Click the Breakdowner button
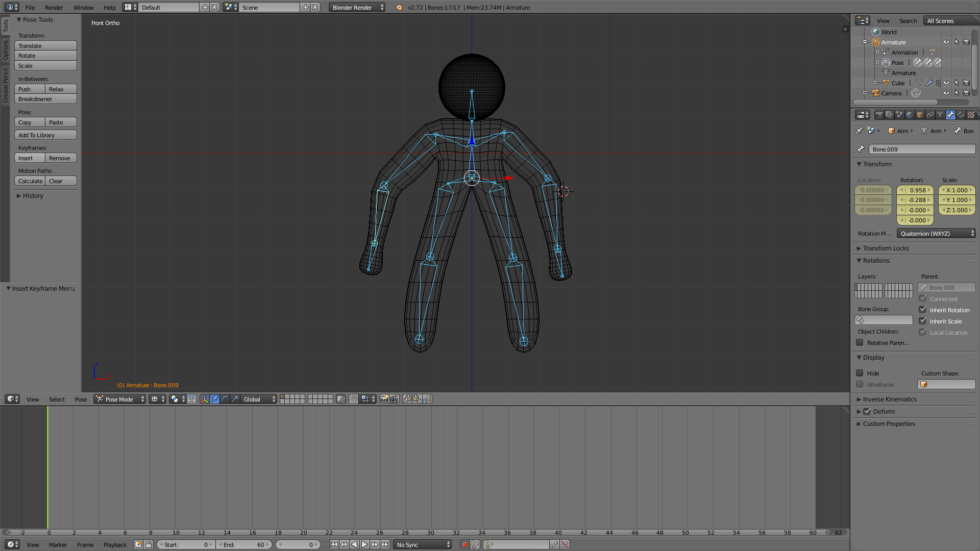Image resolution: width=980 pixels, height=551 pixels. (45, 99)
